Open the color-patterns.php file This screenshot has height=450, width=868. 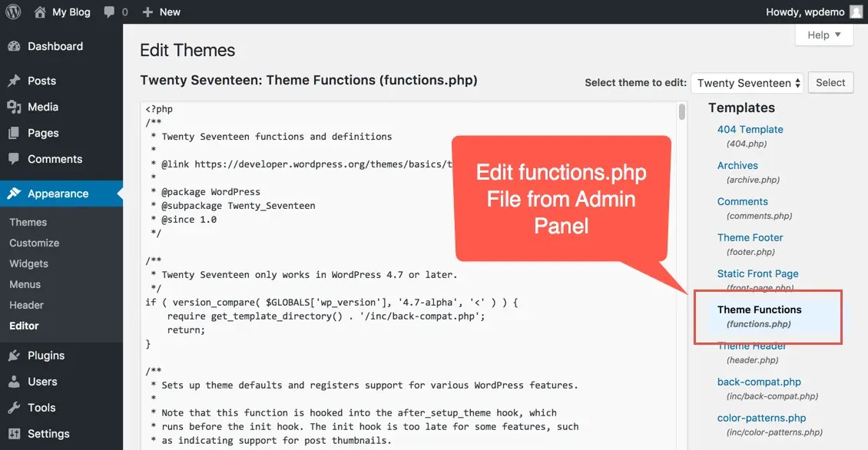761,418
